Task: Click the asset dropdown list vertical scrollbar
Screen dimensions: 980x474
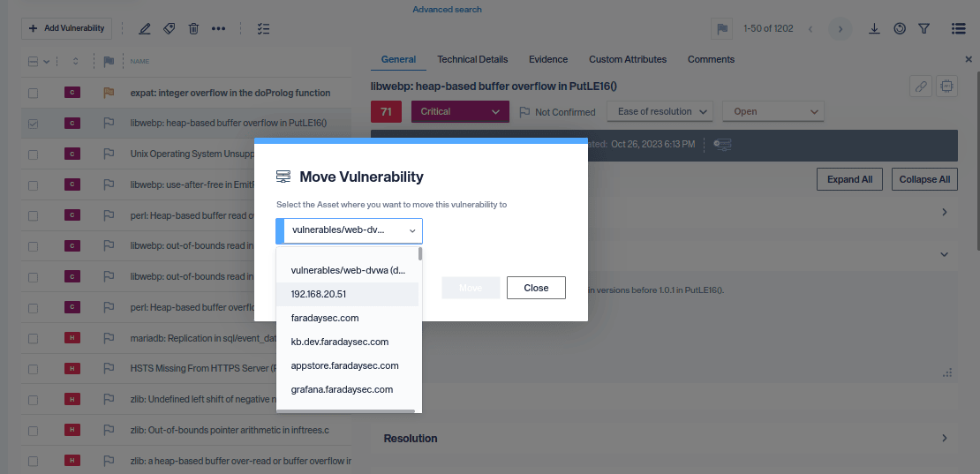Action: (x=419, y=254)
